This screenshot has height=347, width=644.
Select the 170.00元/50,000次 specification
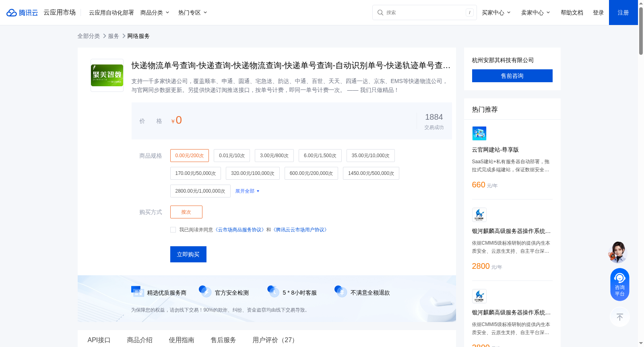(x=196, y=173)
